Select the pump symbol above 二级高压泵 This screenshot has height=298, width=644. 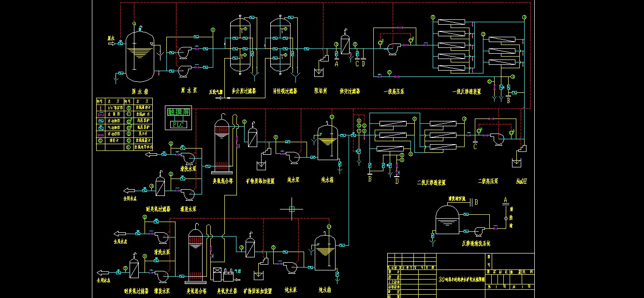point(497,139)
